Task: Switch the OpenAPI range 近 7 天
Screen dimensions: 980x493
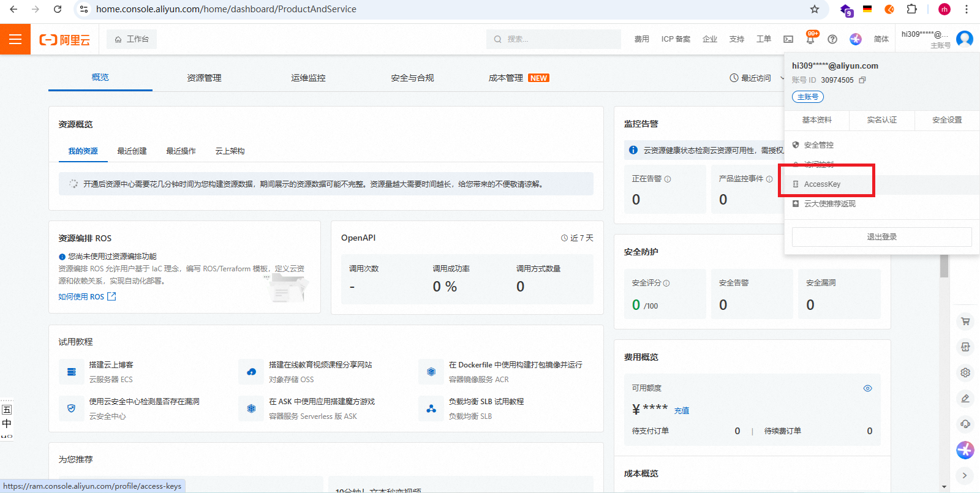Action: [x=577, y=238]
